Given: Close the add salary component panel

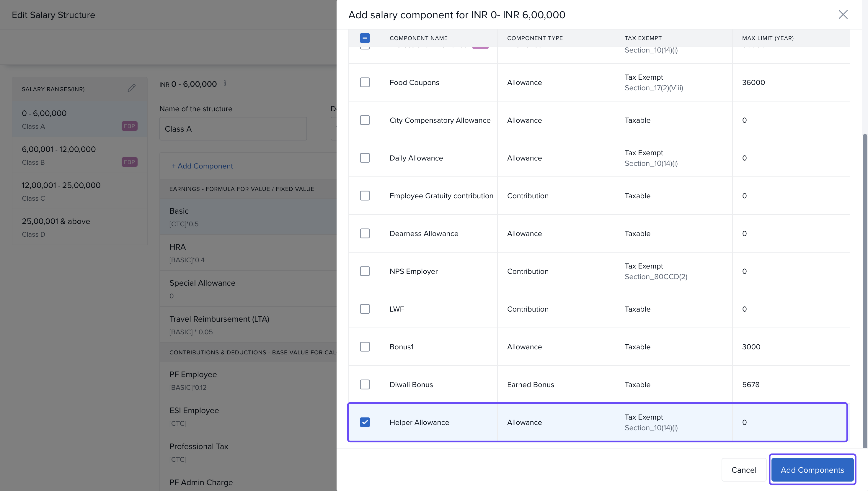Looking at the screenshot, I should (x=843, y=14).
